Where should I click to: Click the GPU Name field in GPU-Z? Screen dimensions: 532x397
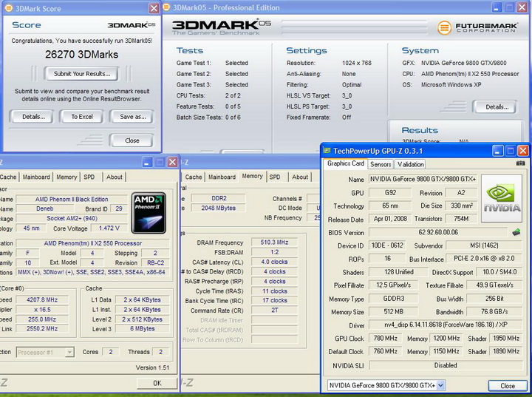click(x=423, y=179)
